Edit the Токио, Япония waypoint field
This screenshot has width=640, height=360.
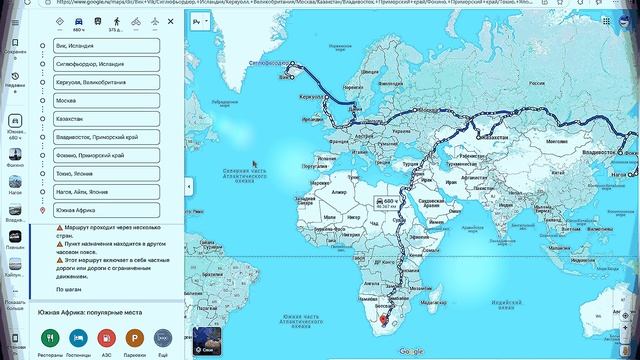106,173
